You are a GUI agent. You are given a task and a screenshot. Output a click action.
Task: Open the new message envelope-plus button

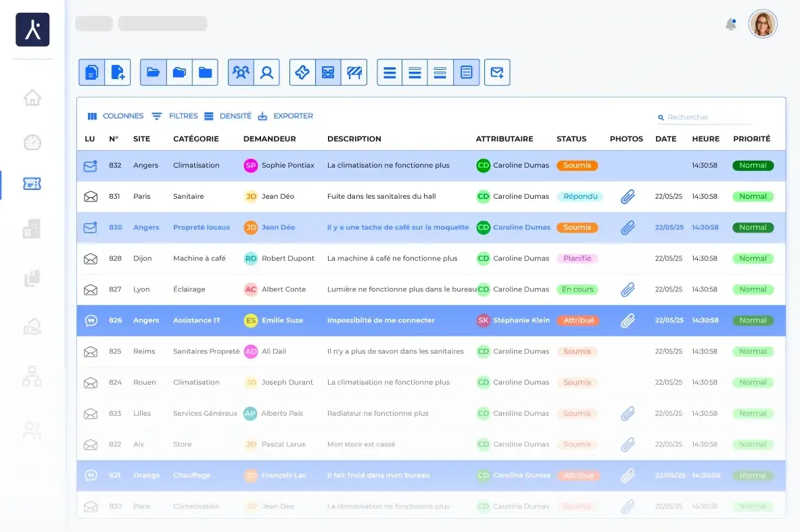coord(497,72)
